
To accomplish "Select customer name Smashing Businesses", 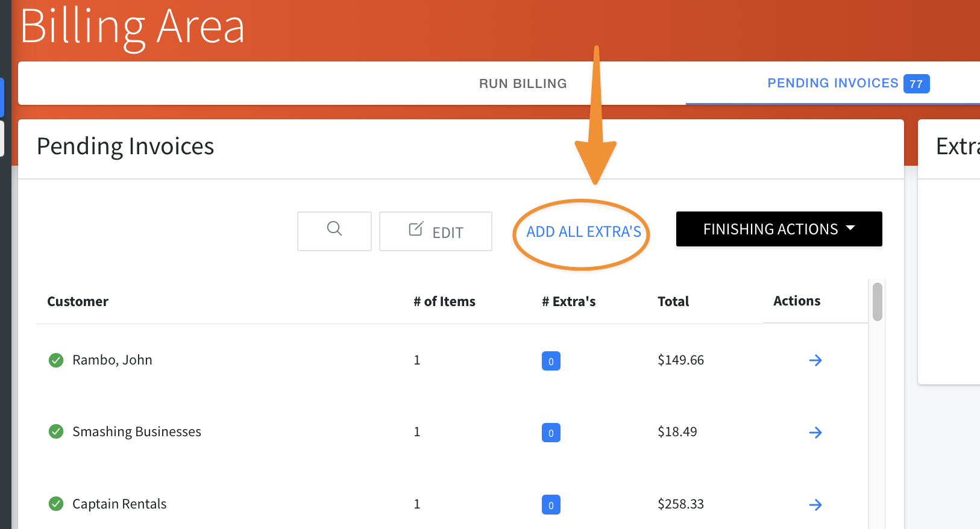I will point(137,431).
